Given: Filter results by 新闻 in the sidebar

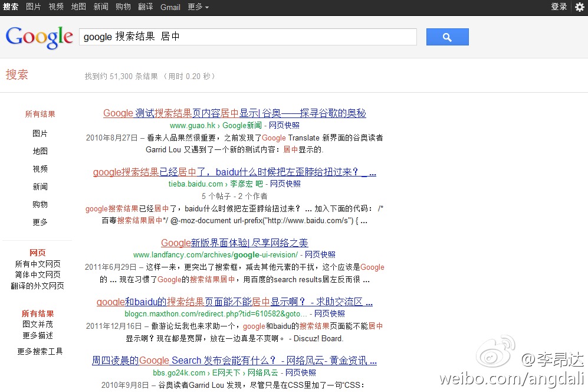Looking at the screenshot, I should (x=40, y=187).
